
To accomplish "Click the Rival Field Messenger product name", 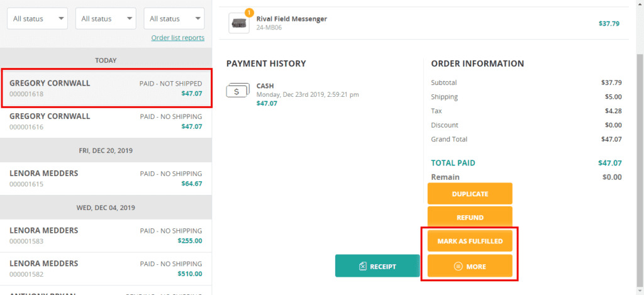I will tap(292, 19).
